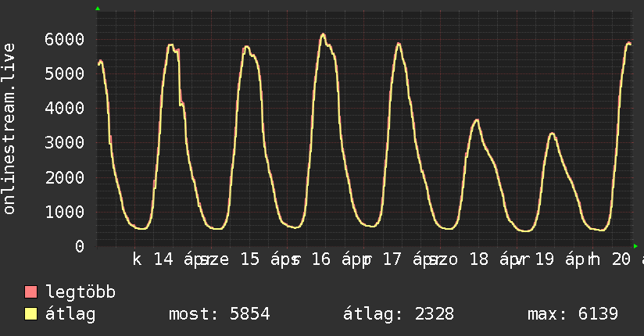The image size is (644, 336).
Task: Click the lower peak near 3600 on 18th
Action: click(477, 121)
